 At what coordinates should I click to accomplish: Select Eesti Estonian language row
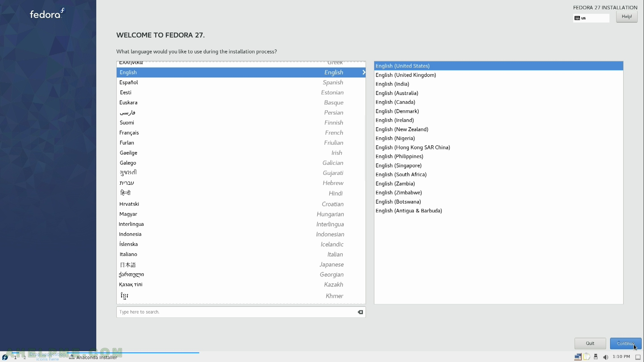pyautogui.click(x=241, y=93)
